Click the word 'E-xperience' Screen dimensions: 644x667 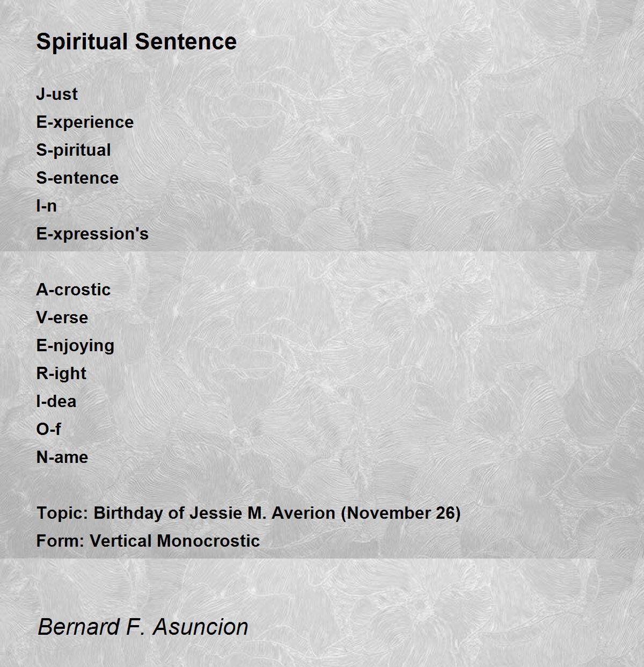(x=85, y=122)
